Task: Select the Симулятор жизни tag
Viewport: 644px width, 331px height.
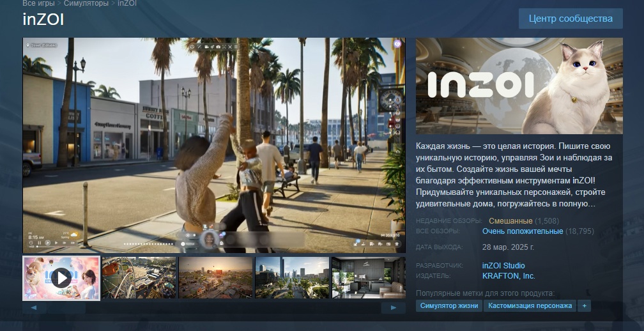Action: [x=449, y=305]
